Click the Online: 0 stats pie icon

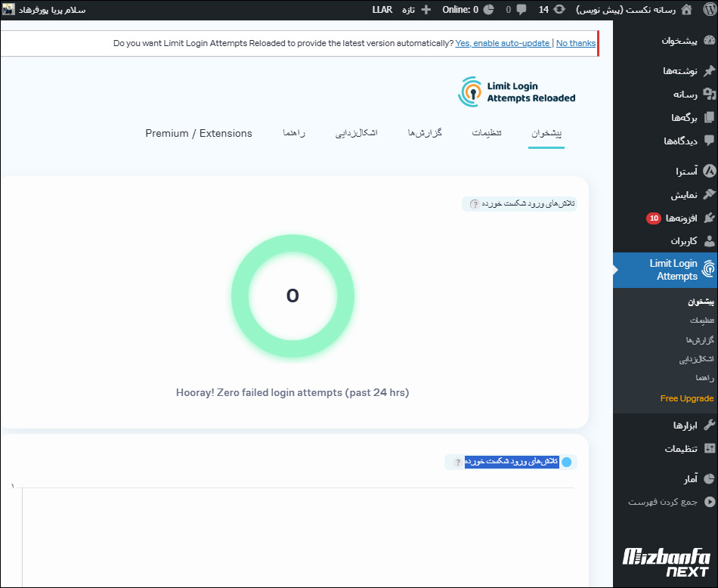click(x=488, y=10)
